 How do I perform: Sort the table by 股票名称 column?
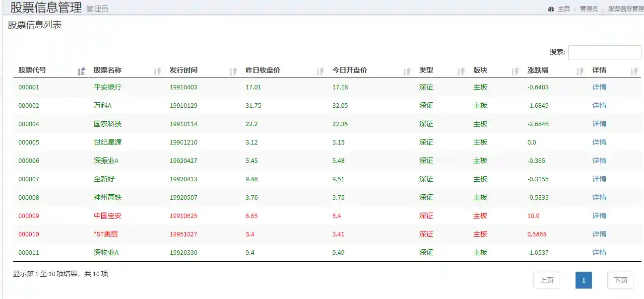(x=158, y=71)
